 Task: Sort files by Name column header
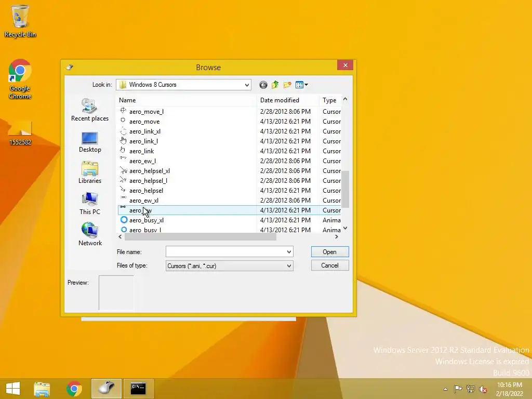click(187, 100)
